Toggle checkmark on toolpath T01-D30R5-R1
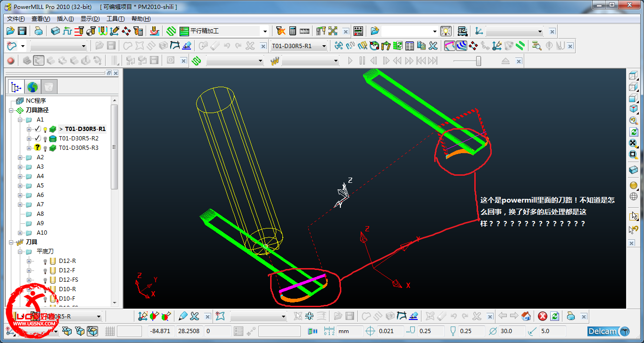Image resolution: width=644 pixels, height=343 pixels. click(38, 129)
